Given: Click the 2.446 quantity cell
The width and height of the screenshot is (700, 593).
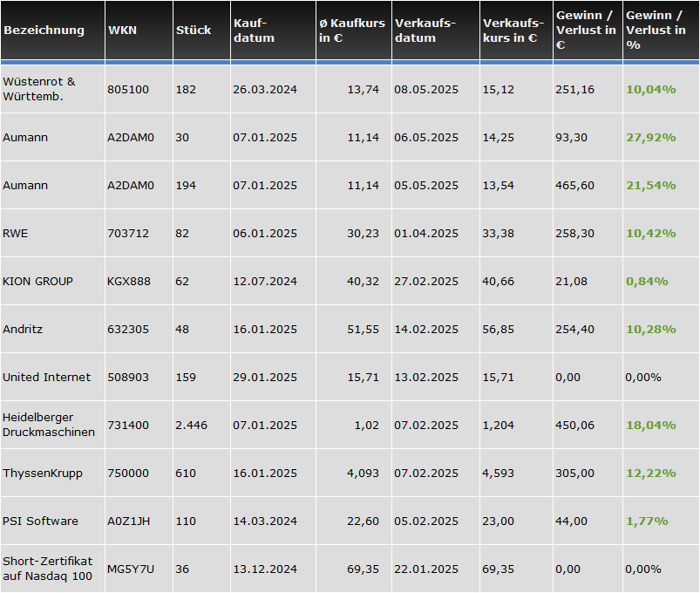Looking at the screenshot, I should pos(192,426).
